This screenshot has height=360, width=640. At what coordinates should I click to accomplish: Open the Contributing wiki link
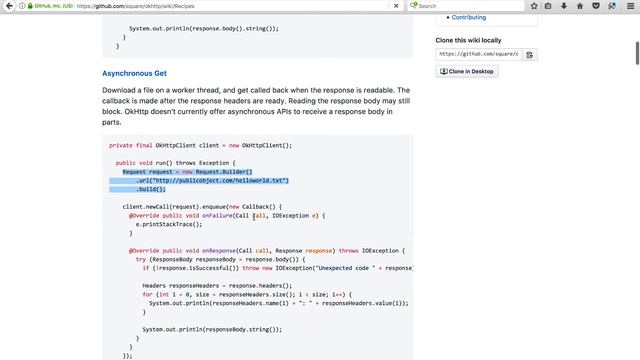pyautogui.click(x=469, y=18)
